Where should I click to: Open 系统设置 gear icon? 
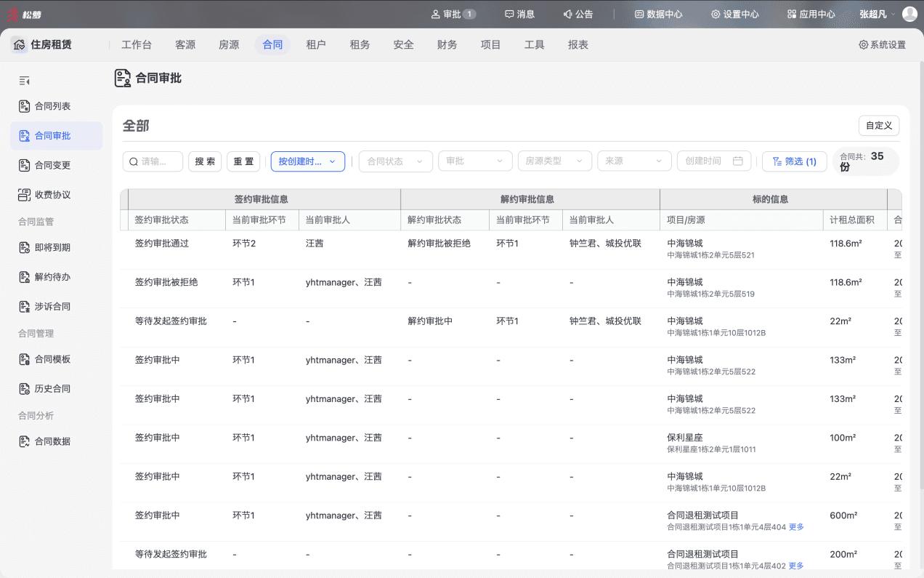864,45
